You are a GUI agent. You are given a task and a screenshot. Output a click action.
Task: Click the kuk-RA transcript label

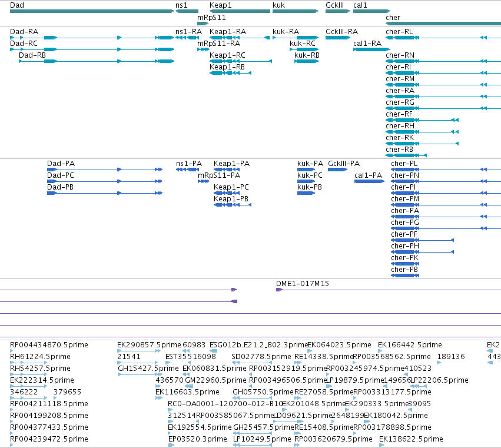[286, 32]
